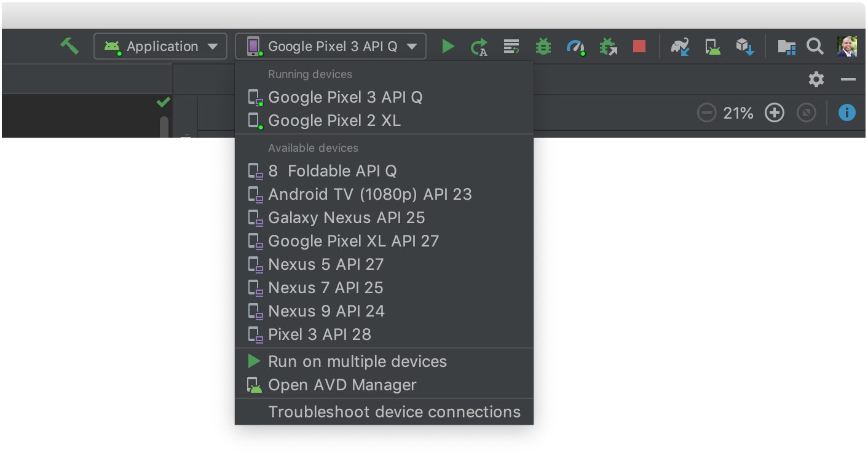
Task: Click the user account avatar
Action: 847,46
